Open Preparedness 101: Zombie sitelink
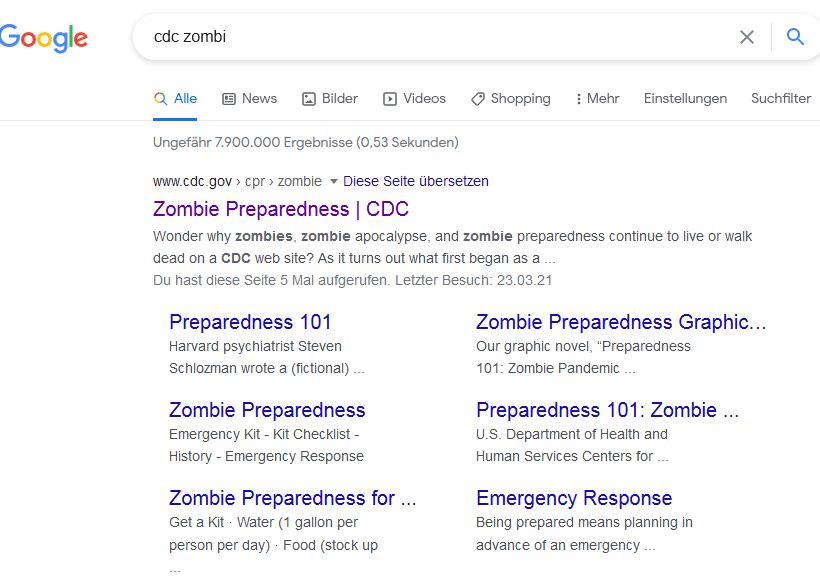Viewport: 820px width, 576px height. click(607, 410)
